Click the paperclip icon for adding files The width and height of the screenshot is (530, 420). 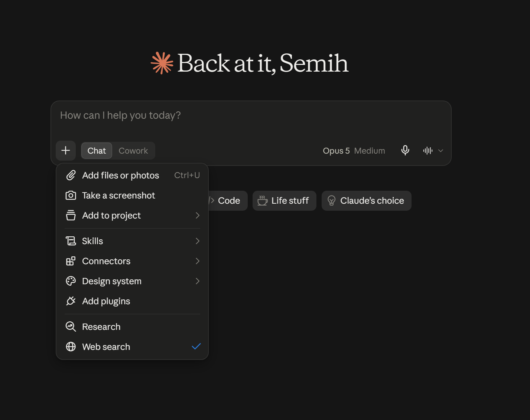(71, 175)
